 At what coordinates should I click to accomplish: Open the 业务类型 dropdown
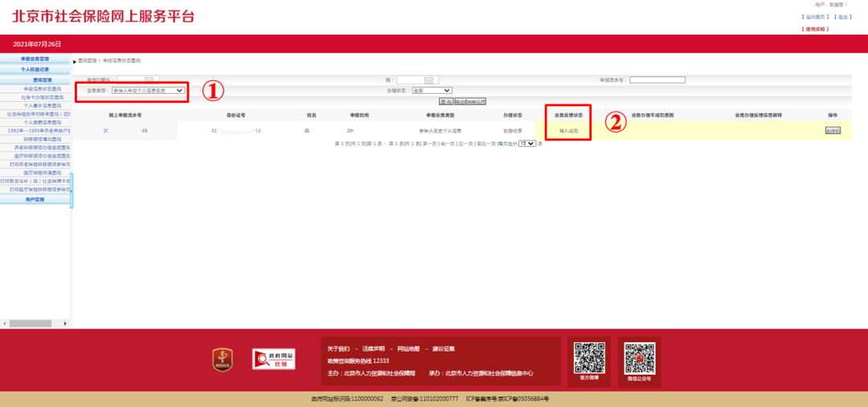pyautogui.click(x=148, y=91)
